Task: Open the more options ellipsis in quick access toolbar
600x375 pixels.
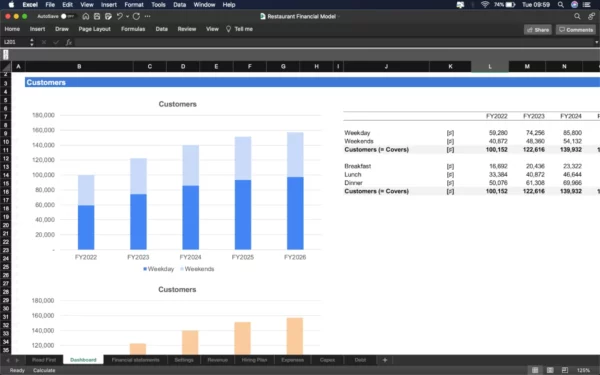Action: [147, 16]
